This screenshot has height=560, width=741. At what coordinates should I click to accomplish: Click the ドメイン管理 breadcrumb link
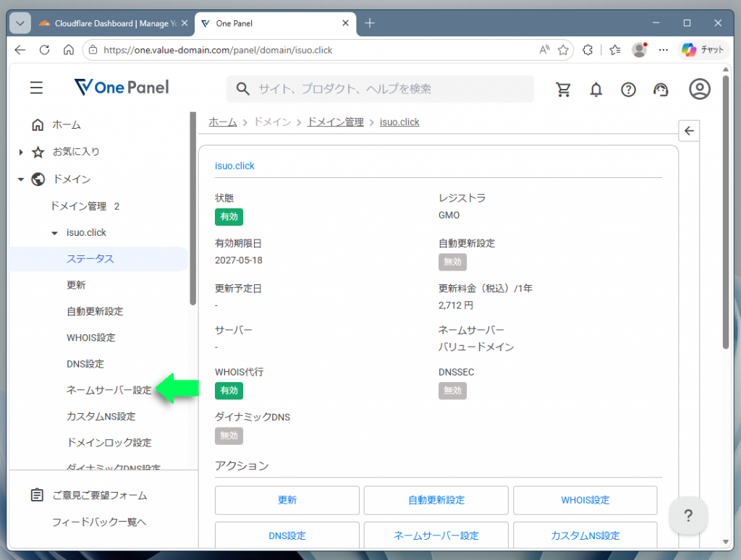click(336, 122)
